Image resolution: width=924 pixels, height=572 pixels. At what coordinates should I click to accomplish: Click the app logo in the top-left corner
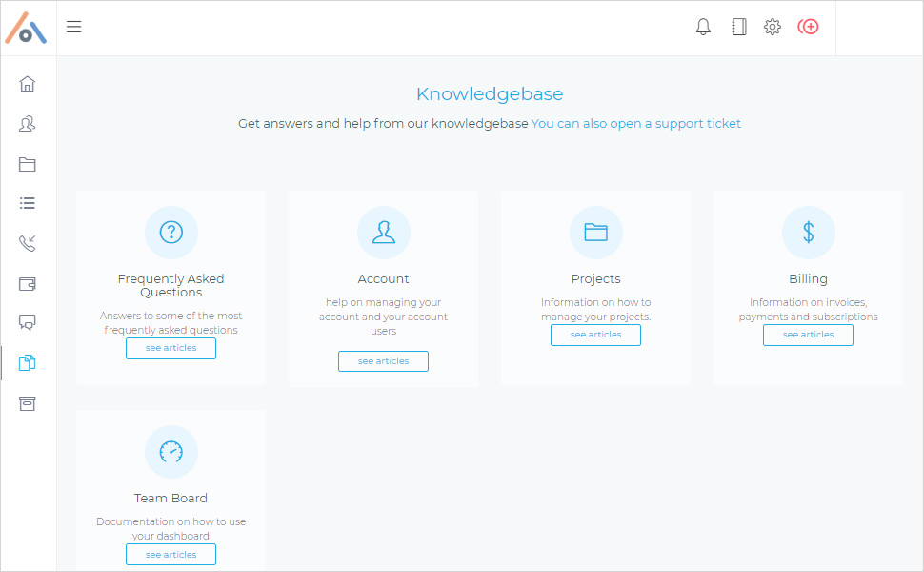pos(26,28)
